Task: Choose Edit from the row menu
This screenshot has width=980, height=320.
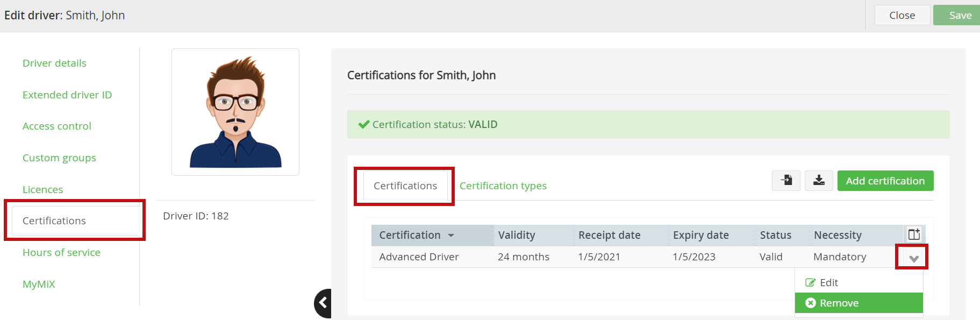Action: 859,282
